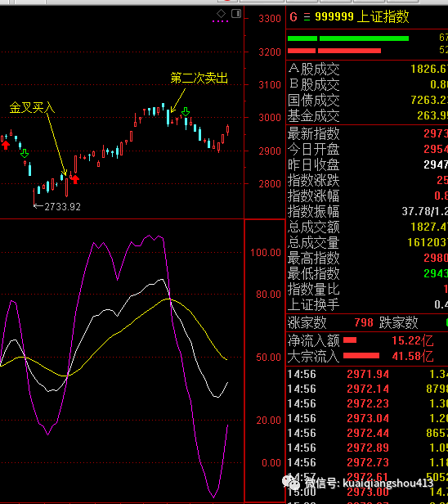Click the red buy arrow under 金叉买入 candle
This screenshot has height=504, width=448.
pyautogui.click(x=75, y=179)
